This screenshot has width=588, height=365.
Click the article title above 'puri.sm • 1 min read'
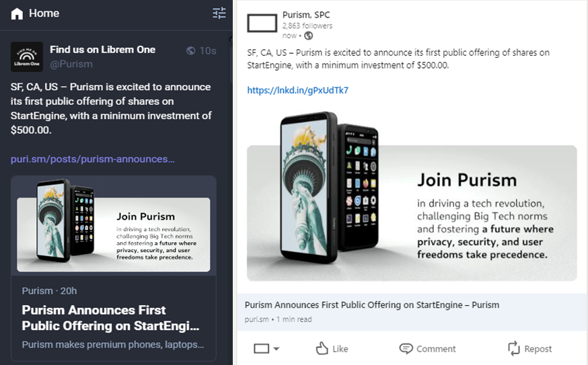372,305
